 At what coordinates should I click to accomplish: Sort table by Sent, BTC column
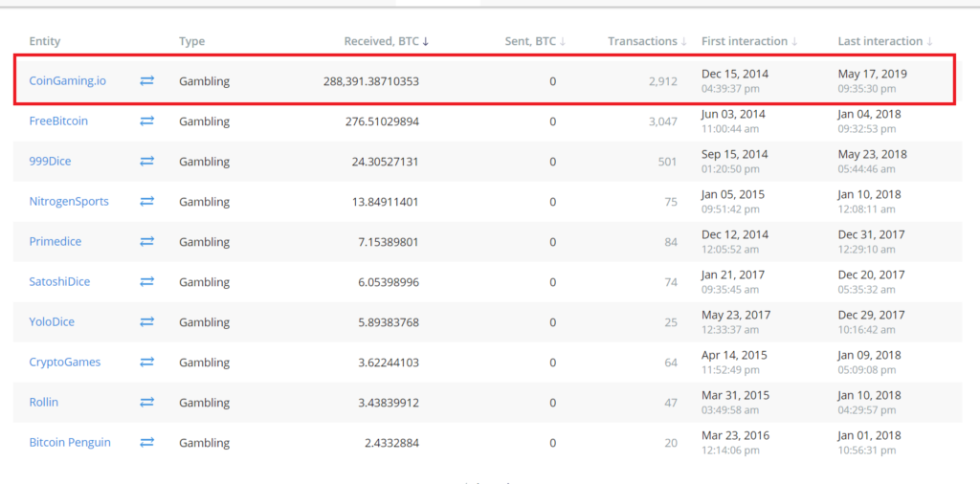[x=535, y=41]
